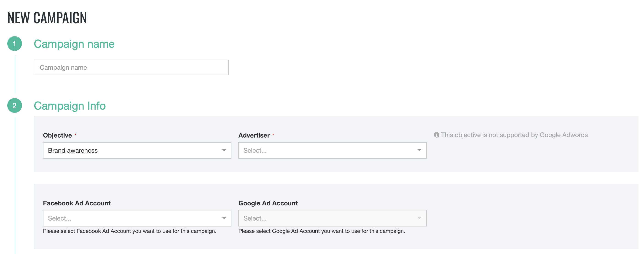Screen dimensions: 644x254
Task: Click the Objective field label
Action: point(57,135)
